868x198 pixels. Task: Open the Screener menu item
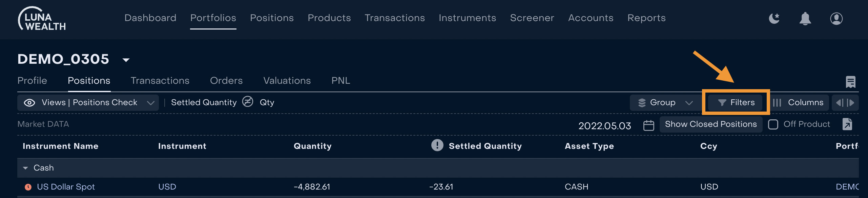click(x=532, y=18)
